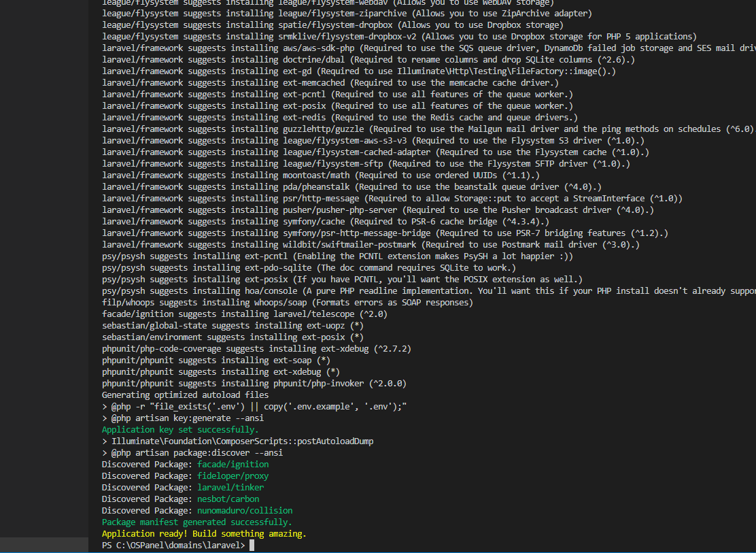The height and width of the screenshot is (553, 756).
Task: Click the "league/flysystem-sftp" suggestion line
Action: pyautogui.click(x=366, y=163)
